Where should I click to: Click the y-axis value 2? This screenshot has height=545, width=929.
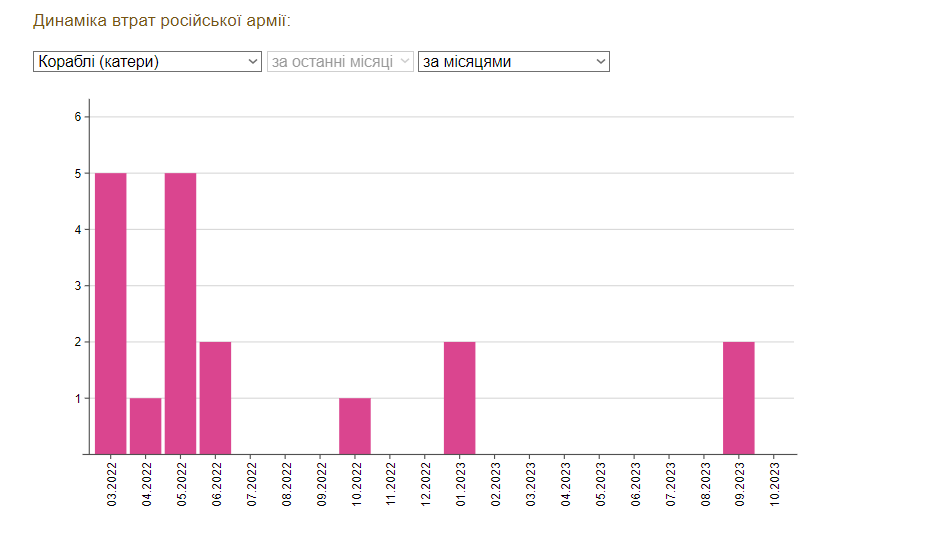point(78,342)
